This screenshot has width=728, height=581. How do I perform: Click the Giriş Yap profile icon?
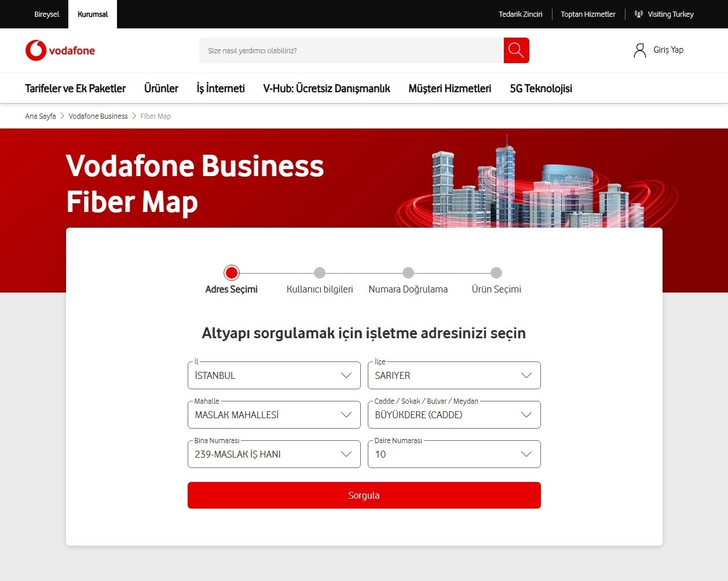[x=639, y=50]
